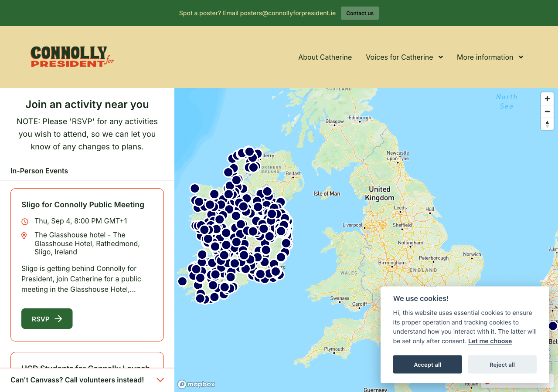Click the Belfast city label on map

pyautogui.click(x=293, y=173)
